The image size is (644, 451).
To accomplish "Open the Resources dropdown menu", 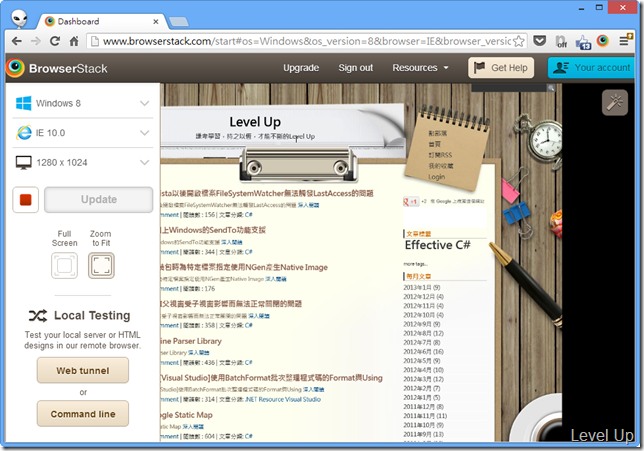I will pos(420,68).
